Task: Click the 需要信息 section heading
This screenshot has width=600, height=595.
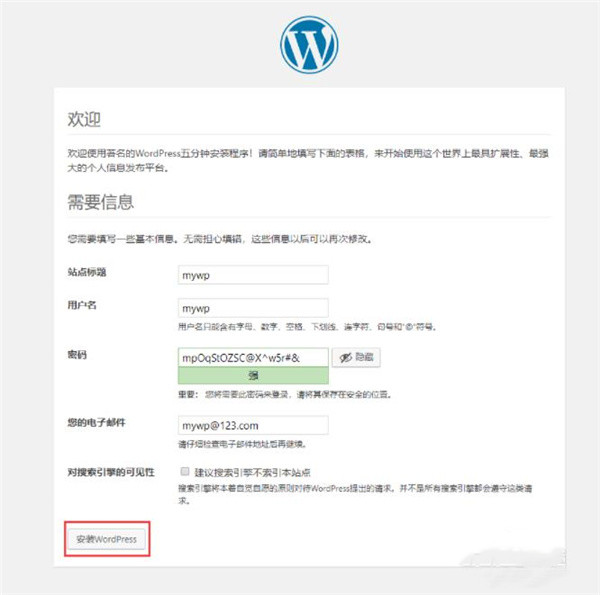Action: pyautogui.click(x=101, y=202)
